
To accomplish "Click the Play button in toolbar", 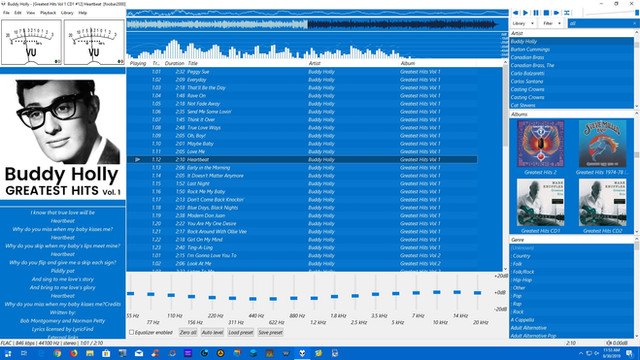I will [526, 13].
